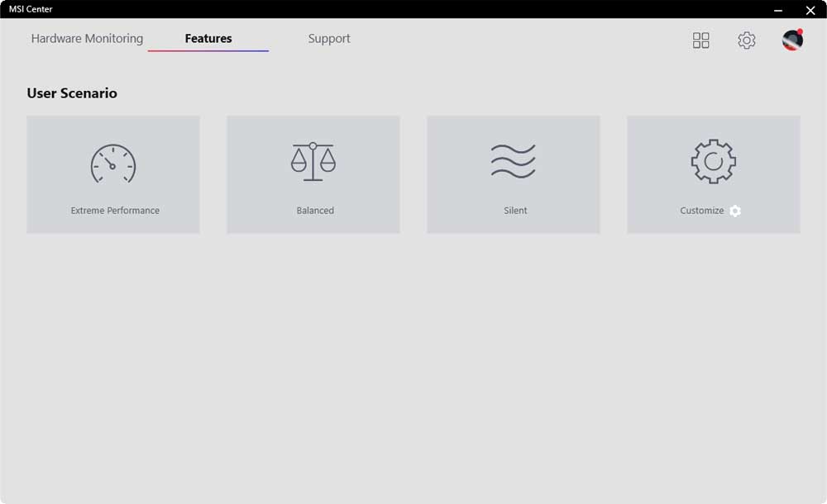Open Customize settings small gear icon
Image resolution: width=827 pixels, height=504 pixels.
[735, 211]
